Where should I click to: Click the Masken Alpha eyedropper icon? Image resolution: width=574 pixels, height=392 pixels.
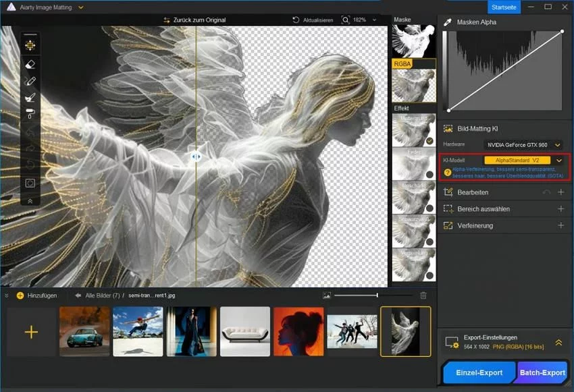tap(447, 22)
